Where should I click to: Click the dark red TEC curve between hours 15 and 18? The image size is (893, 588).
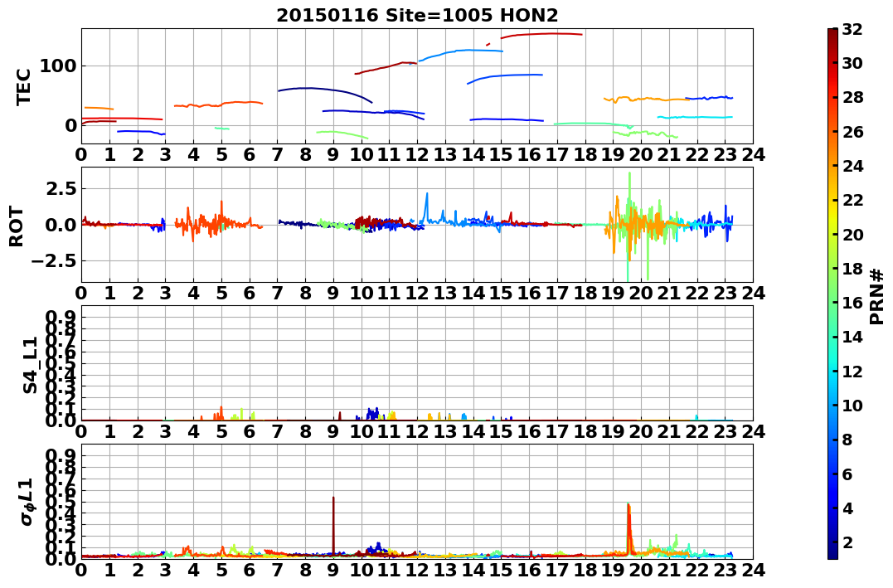(x=541, y=35)
